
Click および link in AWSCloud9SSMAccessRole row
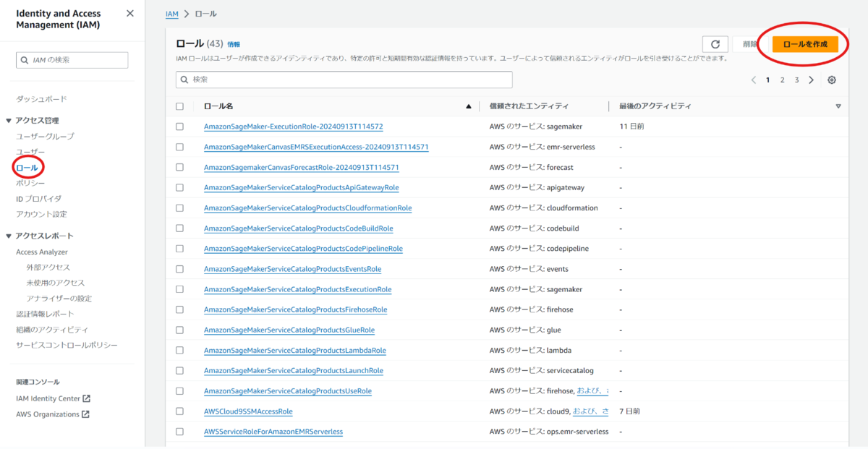point(590,411)
